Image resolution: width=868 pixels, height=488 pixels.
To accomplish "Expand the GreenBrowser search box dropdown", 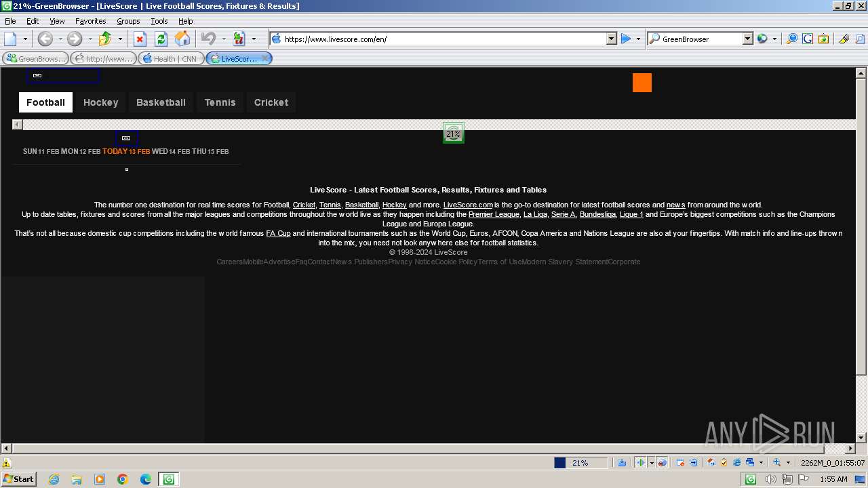I will pyautogui.click(x=748, y=39).
